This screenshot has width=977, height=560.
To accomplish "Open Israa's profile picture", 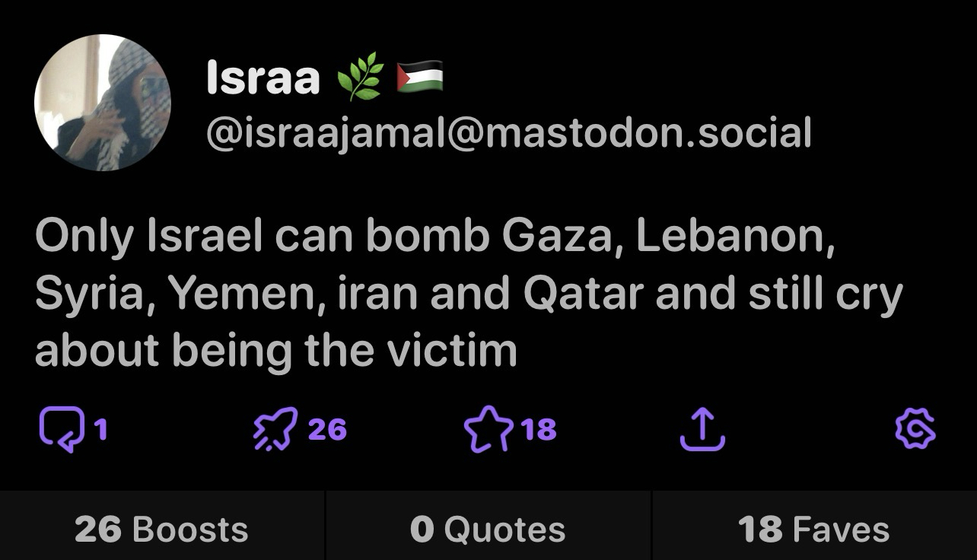I will pos(102,103).
